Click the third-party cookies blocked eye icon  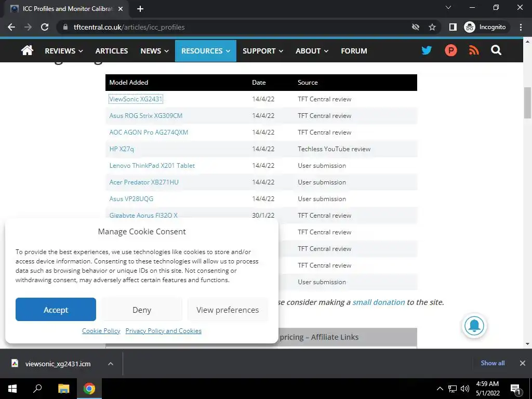[415, 27]
